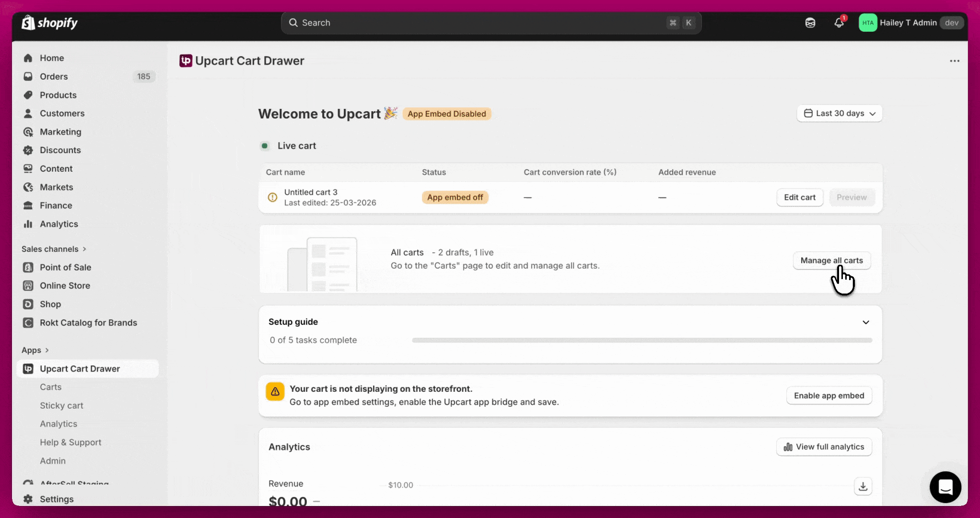Click the Upcart app icon in page header
The image size is (980, 518).
(186, 61)
